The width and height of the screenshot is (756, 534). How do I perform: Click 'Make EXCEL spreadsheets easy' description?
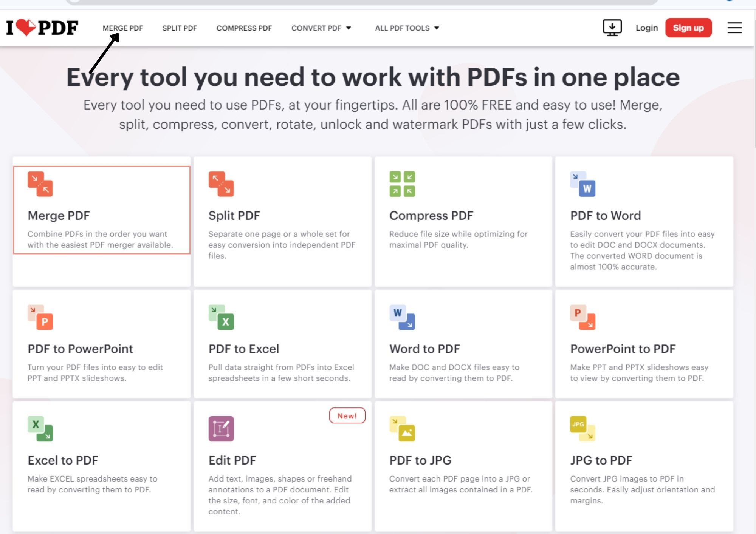pos(92,484)
